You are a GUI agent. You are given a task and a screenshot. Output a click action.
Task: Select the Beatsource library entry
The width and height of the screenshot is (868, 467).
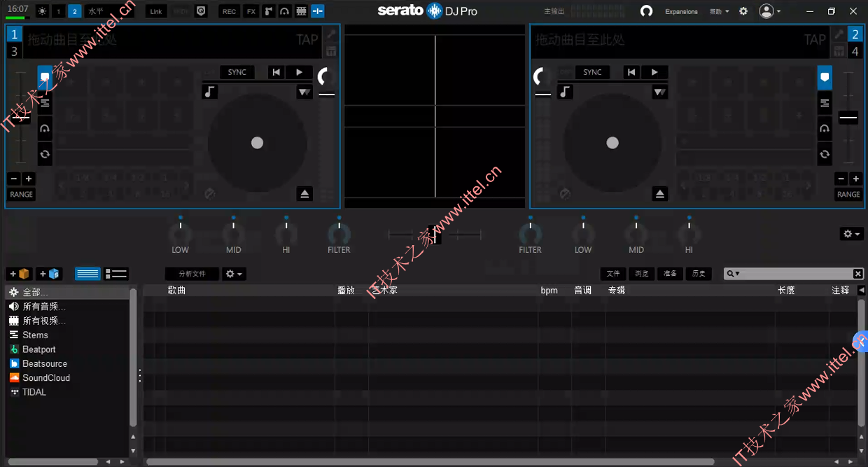[45, 363]
